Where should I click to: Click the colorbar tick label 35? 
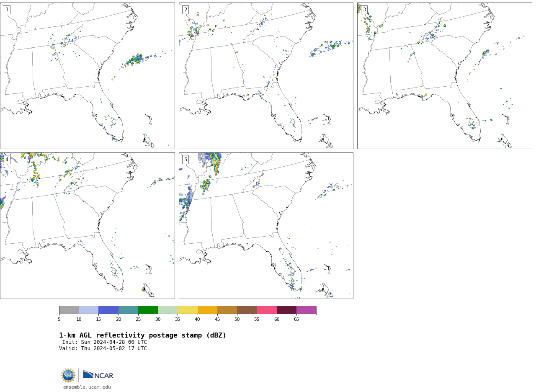click(178, 320)
